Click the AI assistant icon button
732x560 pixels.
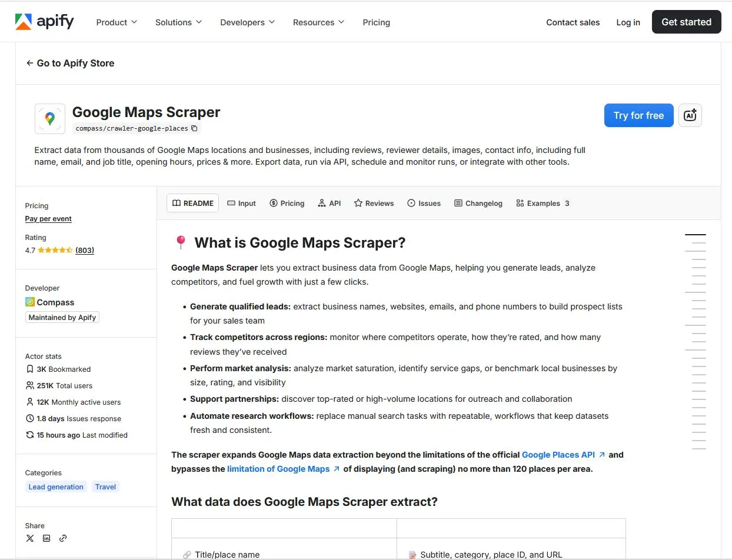click(x=690, y=115)
